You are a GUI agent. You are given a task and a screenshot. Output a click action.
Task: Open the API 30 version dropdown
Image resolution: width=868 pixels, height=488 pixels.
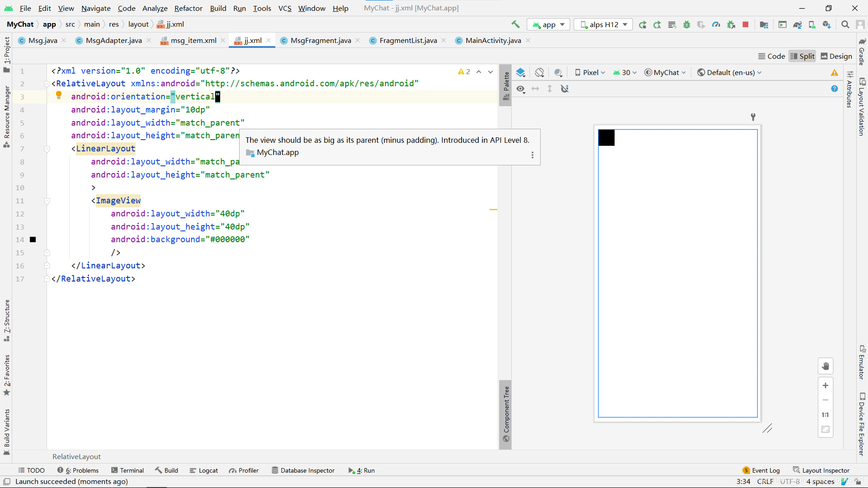625,72
